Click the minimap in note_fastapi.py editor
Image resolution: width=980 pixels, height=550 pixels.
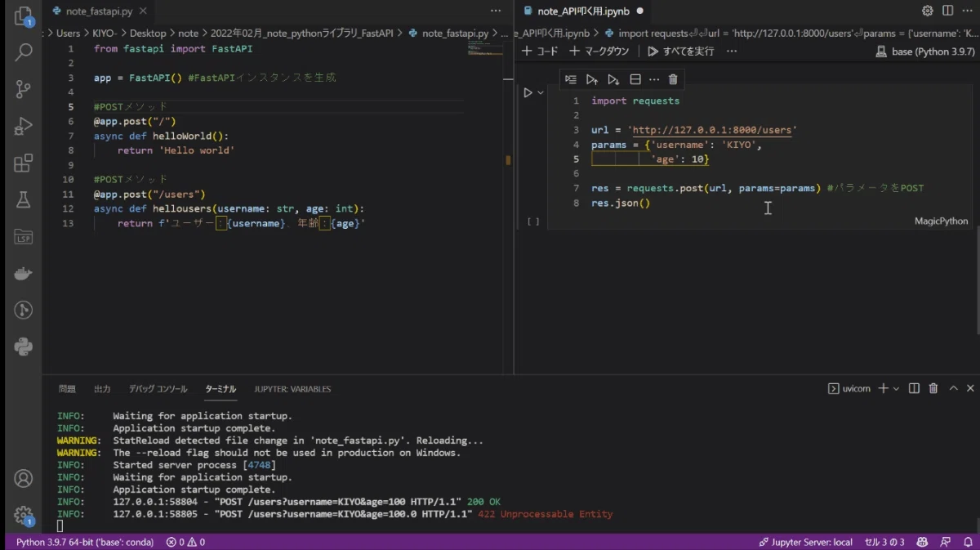point(485,48)
